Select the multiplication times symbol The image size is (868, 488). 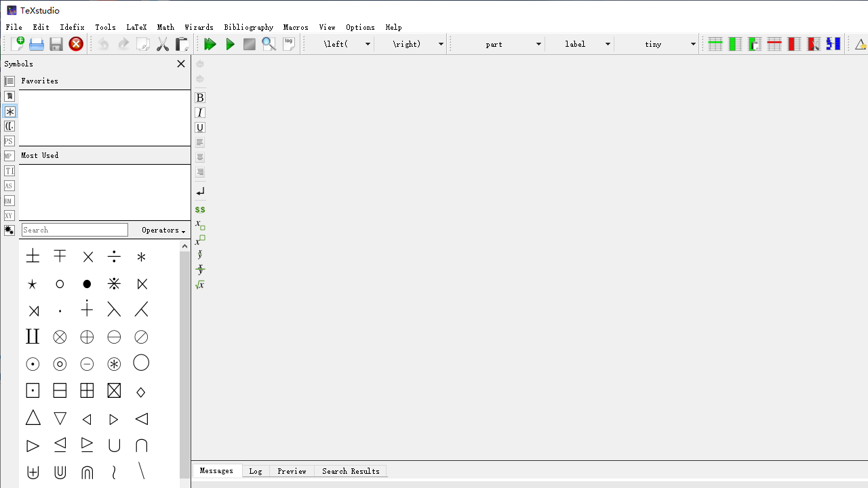(x=87, y=256)
